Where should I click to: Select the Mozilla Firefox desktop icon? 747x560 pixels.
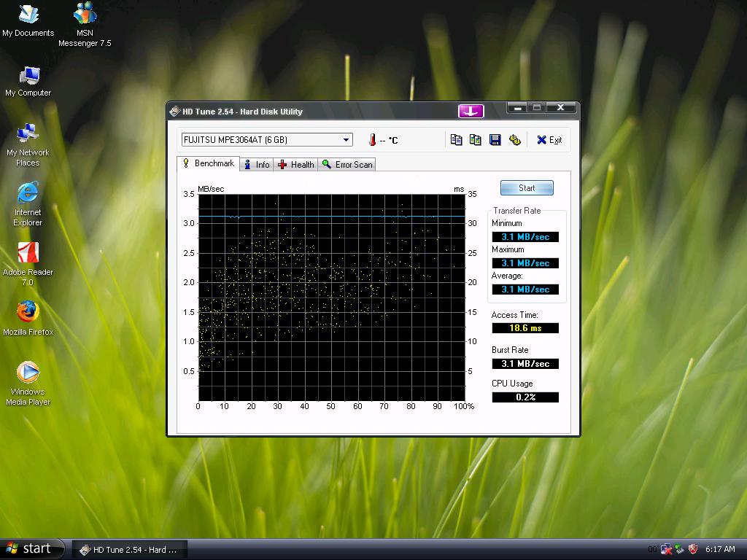(x=28, y=318)
